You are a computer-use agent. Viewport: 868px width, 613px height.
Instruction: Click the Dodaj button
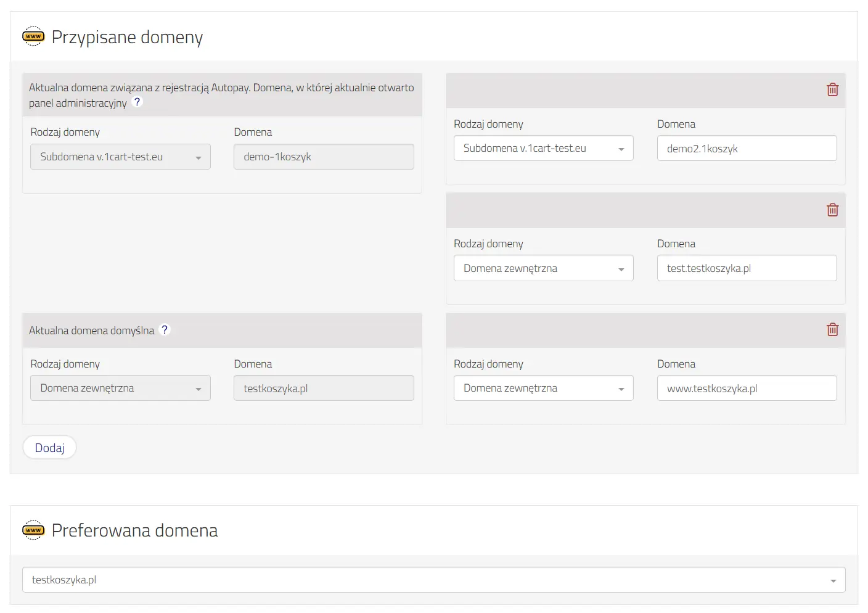(49, 448)
